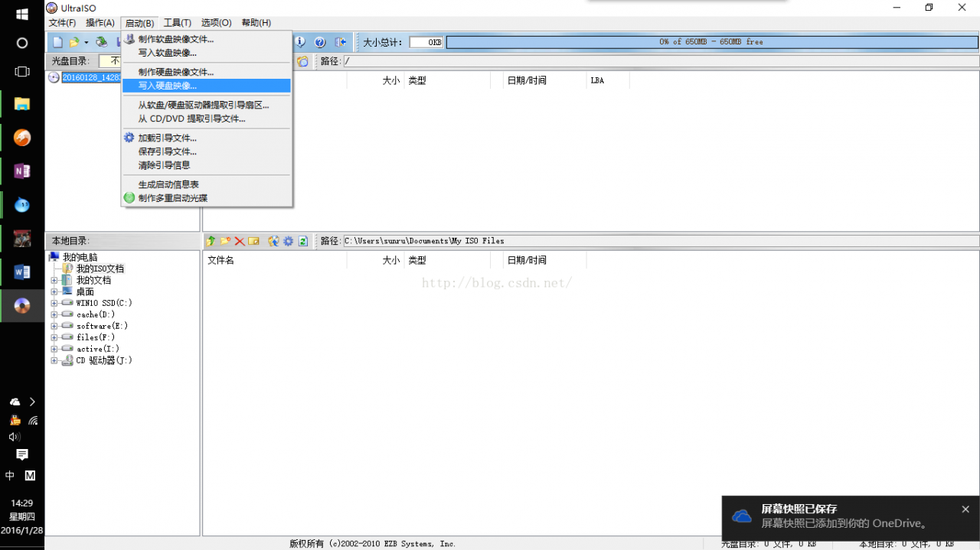980x550 pixels.
Task: Click the red X delete icon in local toolbar
Action: [x=240, y=241]
